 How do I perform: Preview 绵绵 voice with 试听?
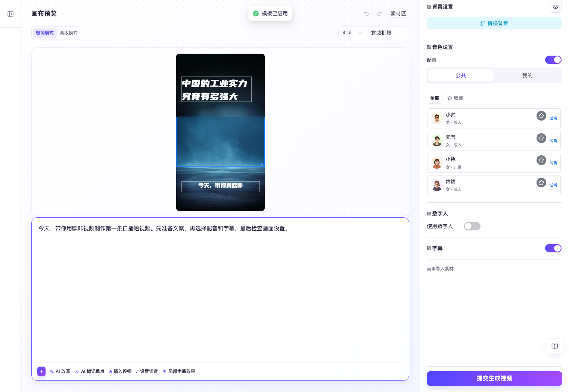tap(553, 185)
